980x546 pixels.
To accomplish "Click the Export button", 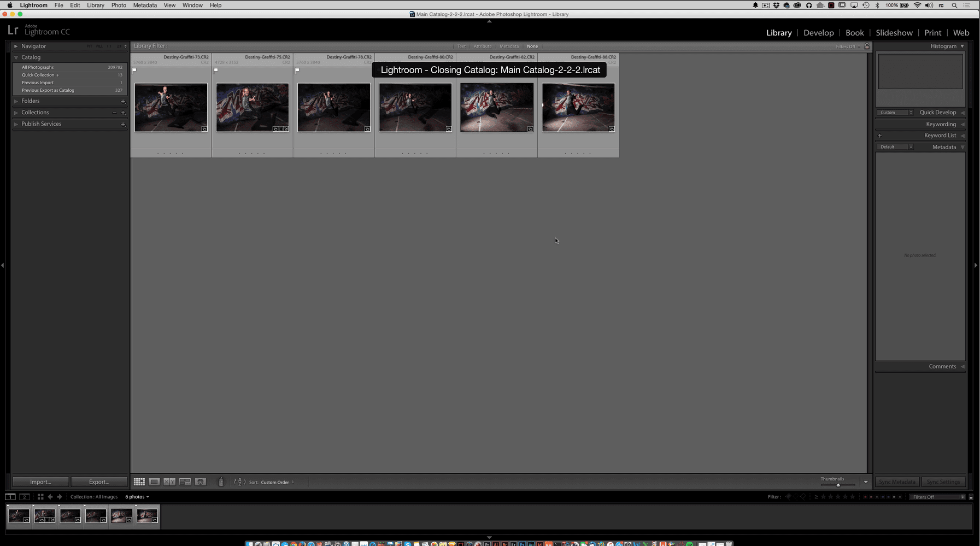I will pos(99,482).
